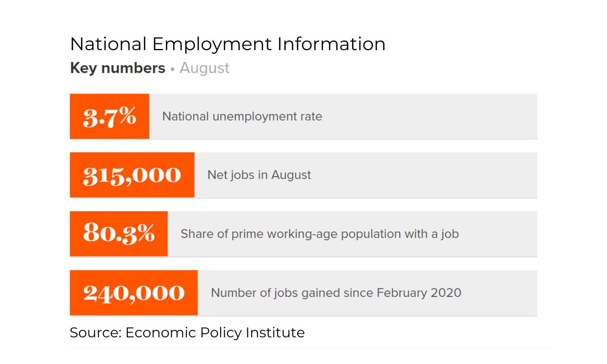Screen dimensions: 607x364
Task: Select the Net jobs in August text
Action: click(259, 175)
